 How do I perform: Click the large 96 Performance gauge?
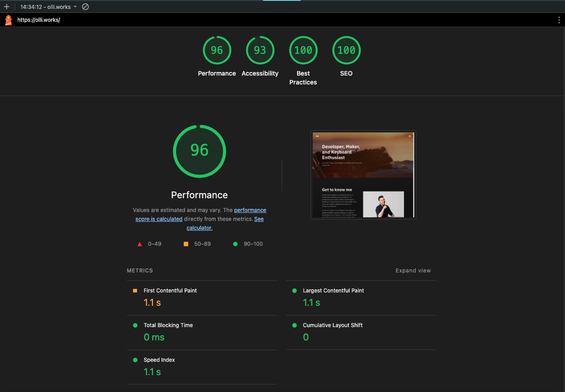click(199, 151)
